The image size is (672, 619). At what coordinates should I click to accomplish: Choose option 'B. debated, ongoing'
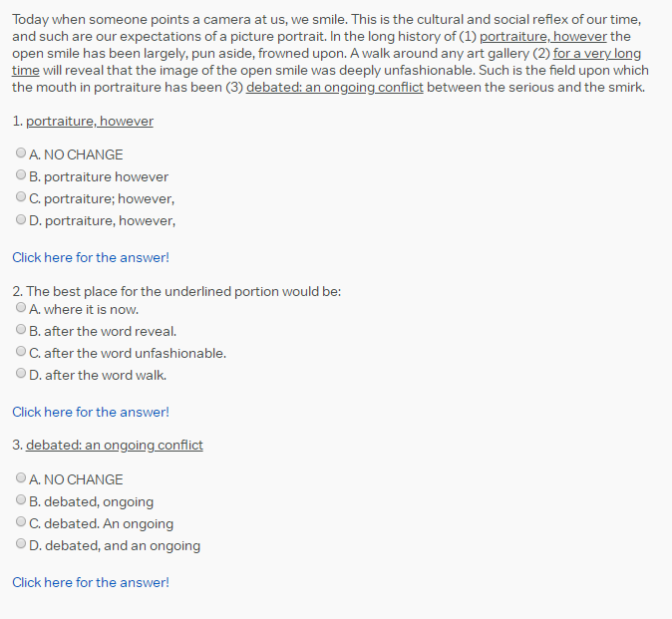tap(21, 500)
